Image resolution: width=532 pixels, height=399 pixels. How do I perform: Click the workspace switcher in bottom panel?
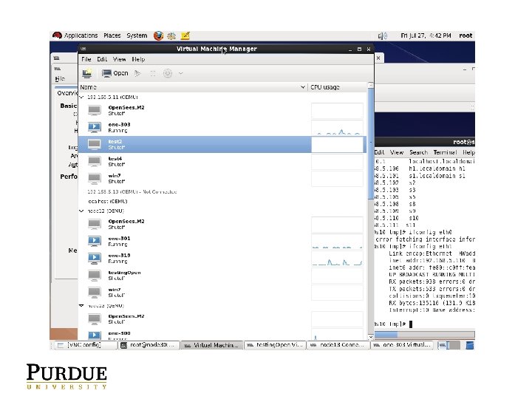[449, 345]
